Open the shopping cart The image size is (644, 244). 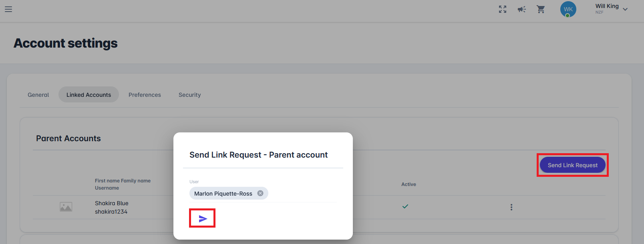coord(541,9)
